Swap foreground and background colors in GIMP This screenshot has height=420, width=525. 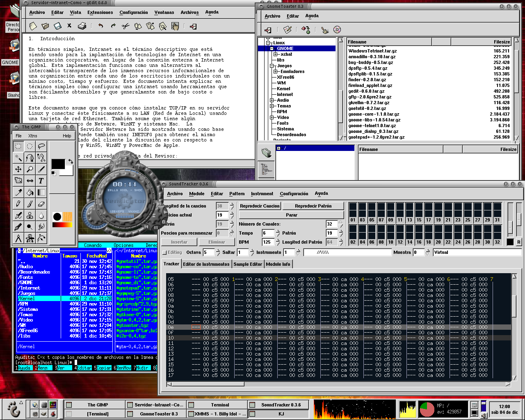(x=71, y=162)
